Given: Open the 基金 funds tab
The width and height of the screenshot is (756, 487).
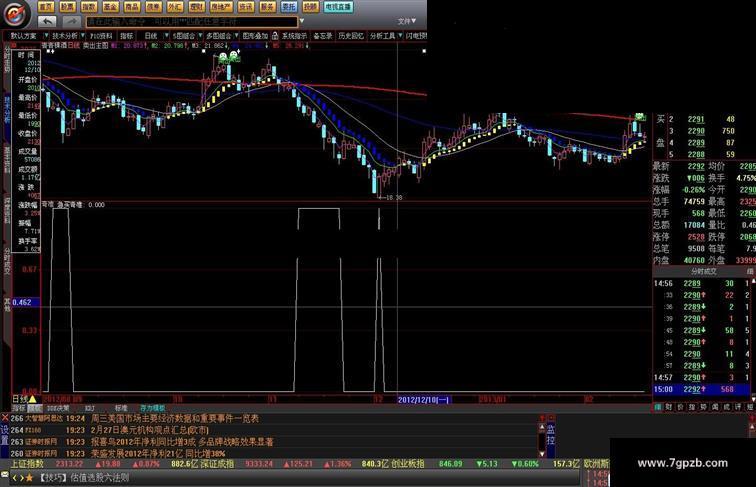Looking at the screenshot, I should point(110,7).
